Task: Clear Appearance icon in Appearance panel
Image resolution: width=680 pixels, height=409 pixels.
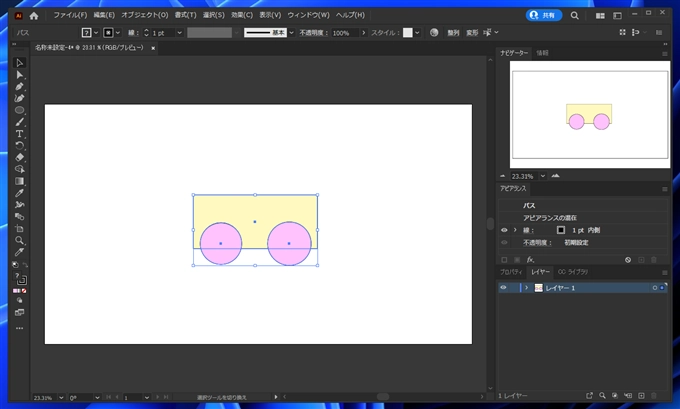Action: click(628, 260)
